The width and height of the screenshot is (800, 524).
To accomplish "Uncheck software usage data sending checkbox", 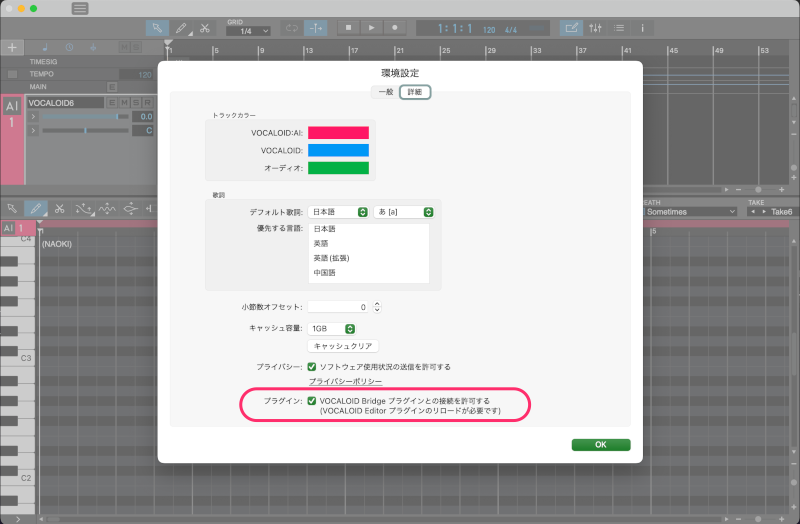I will [312, 367].
